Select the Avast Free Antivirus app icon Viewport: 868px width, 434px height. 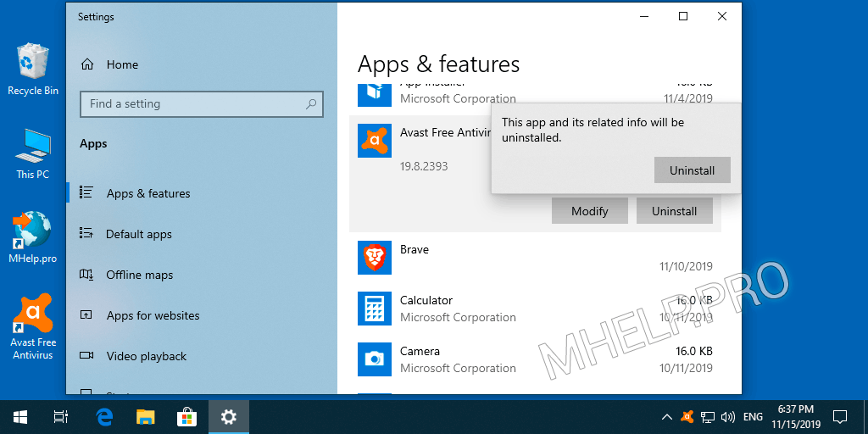click(x=374, y=141)
